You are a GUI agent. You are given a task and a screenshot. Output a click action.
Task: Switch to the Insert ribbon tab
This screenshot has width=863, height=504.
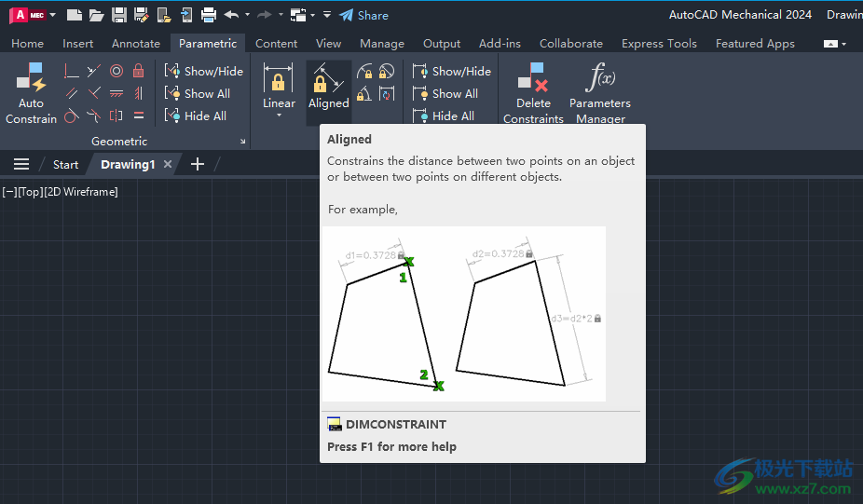(x=77, y=44)
